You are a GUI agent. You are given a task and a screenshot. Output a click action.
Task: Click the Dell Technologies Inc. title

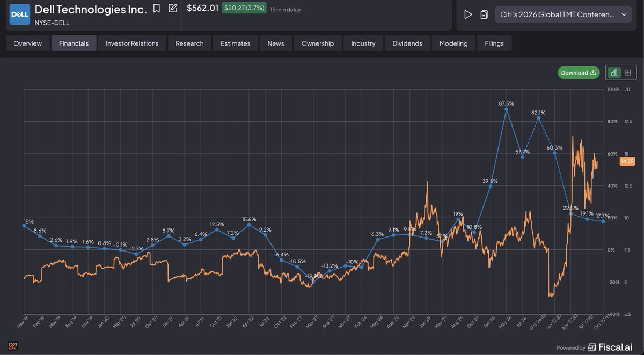pos(91,9)
